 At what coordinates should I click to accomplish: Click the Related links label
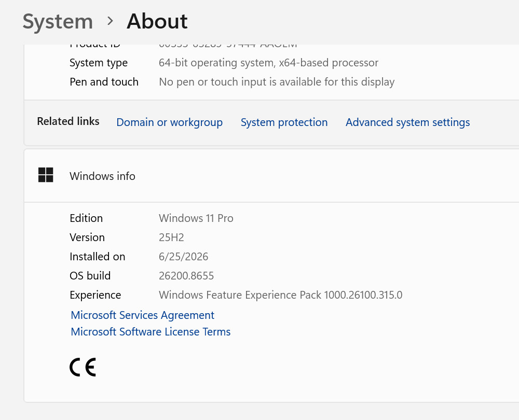68,121
